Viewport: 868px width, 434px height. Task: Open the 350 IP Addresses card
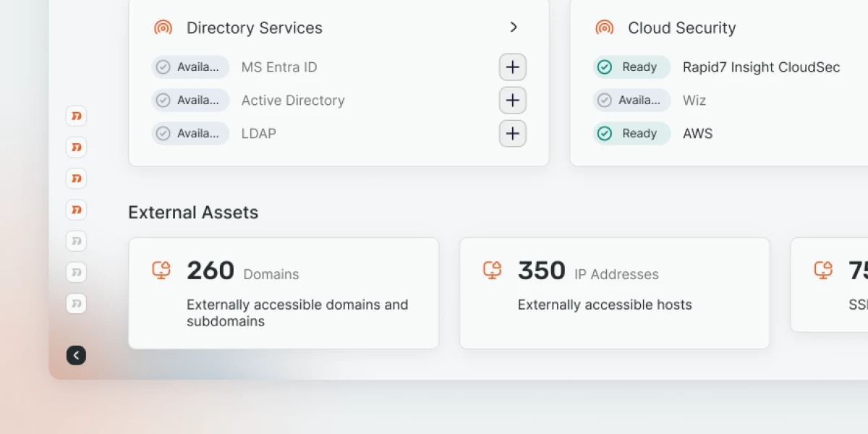point(614,293)
